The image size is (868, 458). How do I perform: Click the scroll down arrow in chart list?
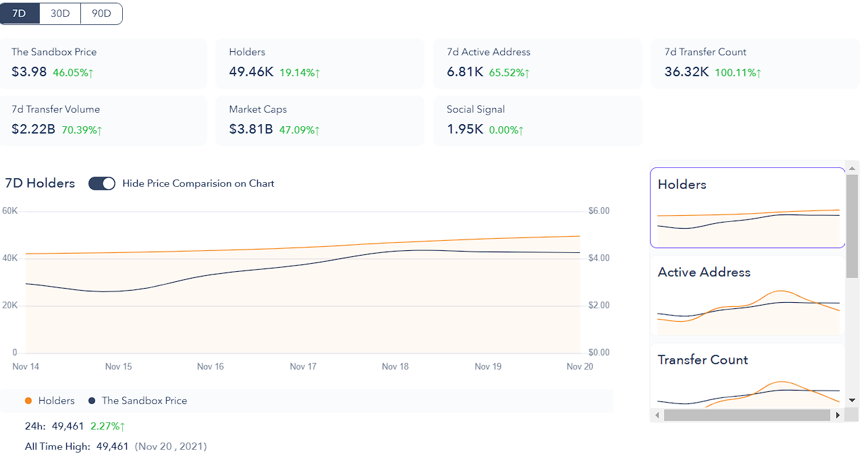(852, 400)
